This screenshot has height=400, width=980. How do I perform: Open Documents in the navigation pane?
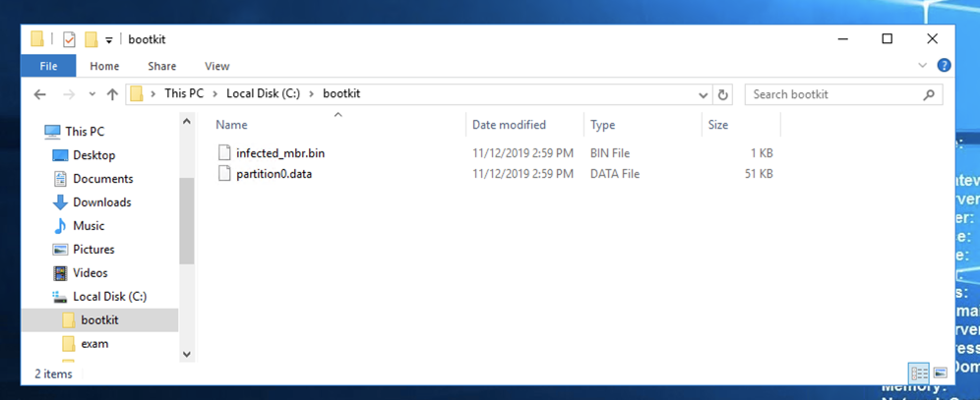click(102, 179)
